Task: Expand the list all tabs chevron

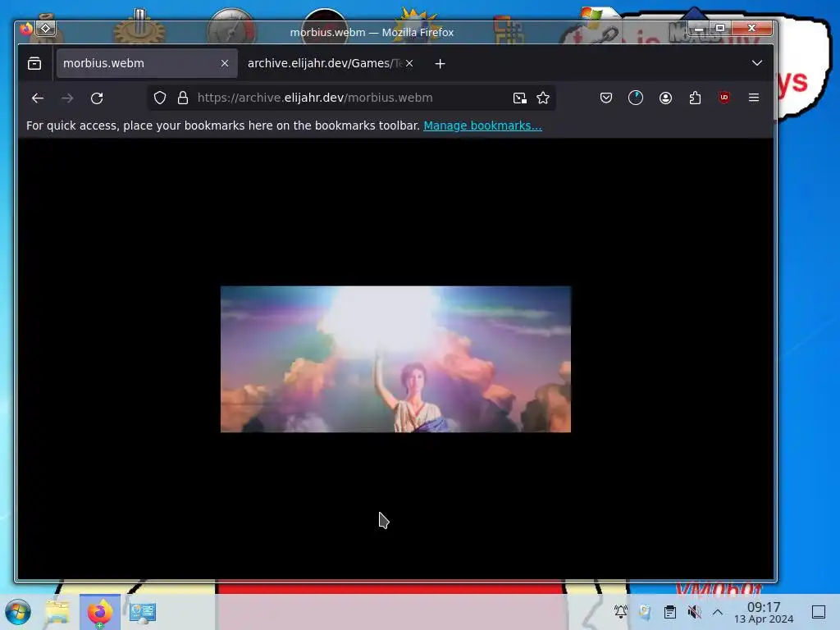Action: coord(756,63)
